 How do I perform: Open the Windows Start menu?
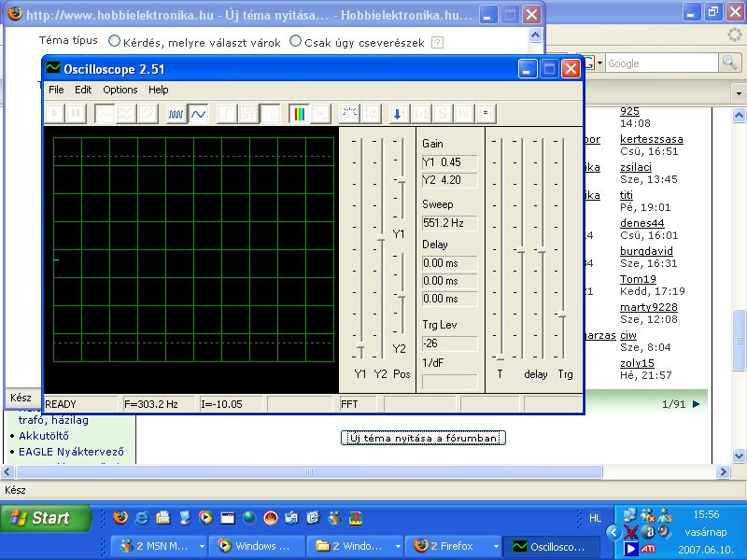[45, 518]
